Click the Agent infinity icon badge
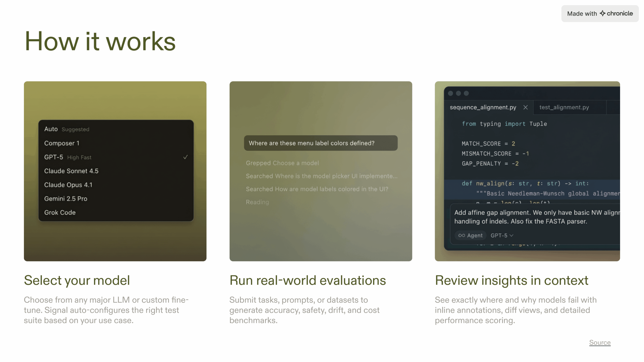The height and width of the screenshot is (362, 644). pyautogui.click(x=463, y=235)
